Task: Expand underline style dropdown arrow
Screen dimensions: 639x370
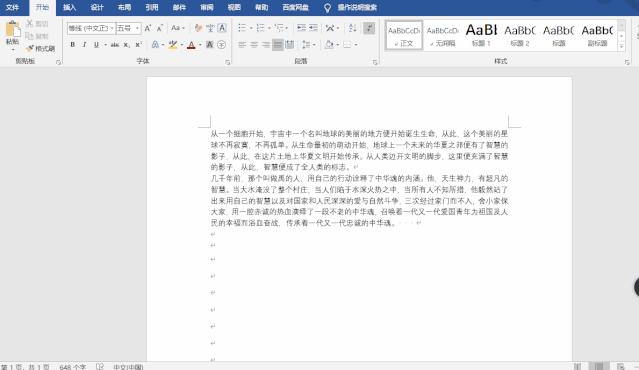Action: click(x=105, y=45)
